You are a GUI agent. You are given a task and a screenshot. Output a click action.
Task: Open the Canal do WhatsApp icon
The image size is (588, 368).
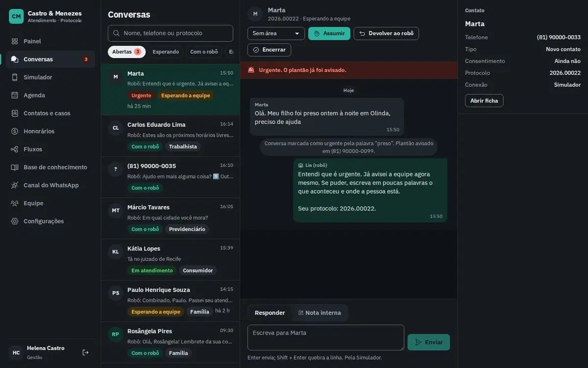coord(15,185)
